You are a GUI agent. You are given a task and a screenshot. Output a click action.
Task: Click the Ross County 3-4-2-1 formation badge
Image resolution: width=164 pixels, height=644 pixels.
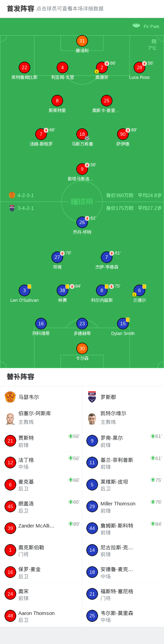click(12, 208)
